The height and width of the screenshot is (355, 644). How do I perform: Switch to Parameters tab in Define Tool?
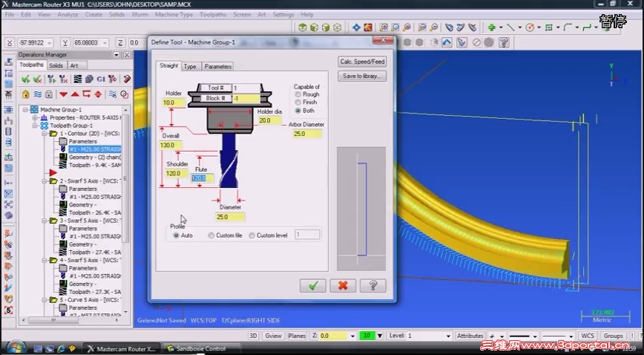[217, 66]
